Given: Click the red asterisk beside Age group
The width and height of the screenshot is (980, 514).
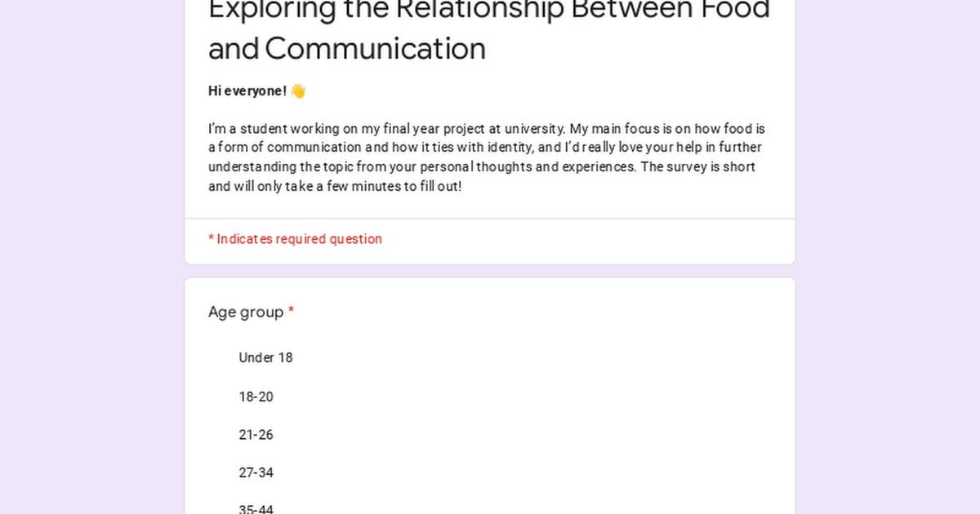Looking at the screenshot, I should pos(292,311).
